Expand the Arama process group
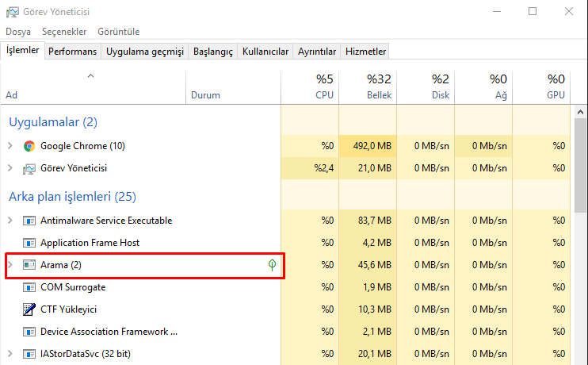588x365 pixels. click(10, 264)
